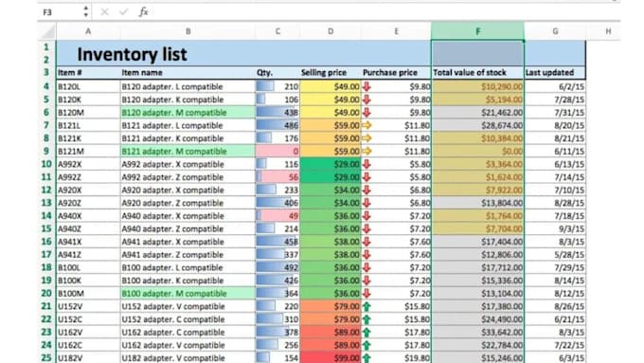Select total value cell $33,642.00
The height and width of the screenshot is (363, 644).
point(477,332)
